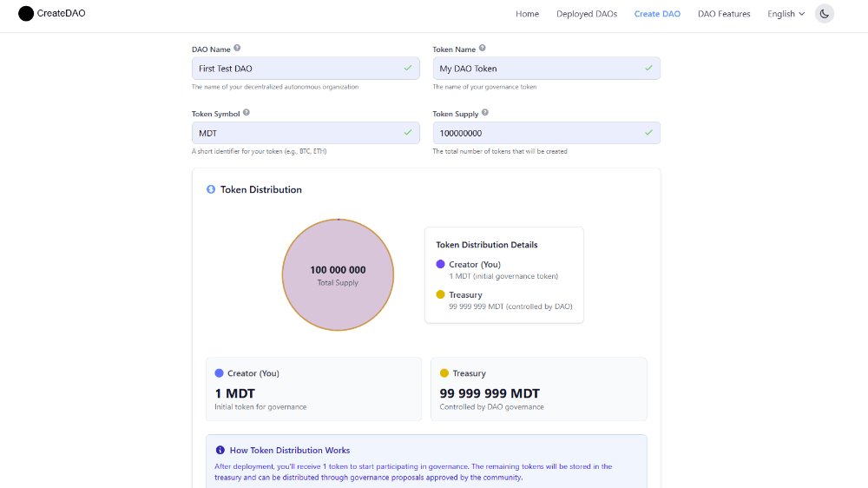Focus the Token Name input field
This screenshot has width=868, height=488.
coord(546,68)
